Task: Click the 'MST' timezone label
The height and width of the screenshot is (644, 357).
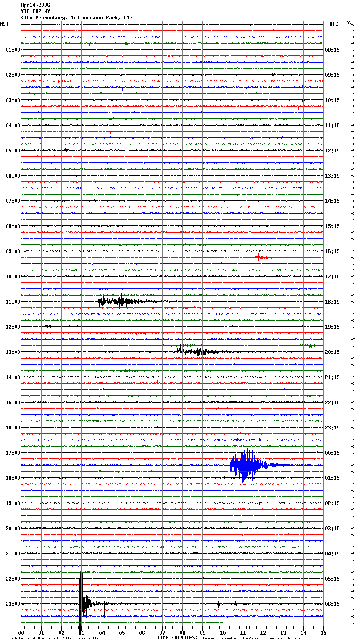Action: 4,24
